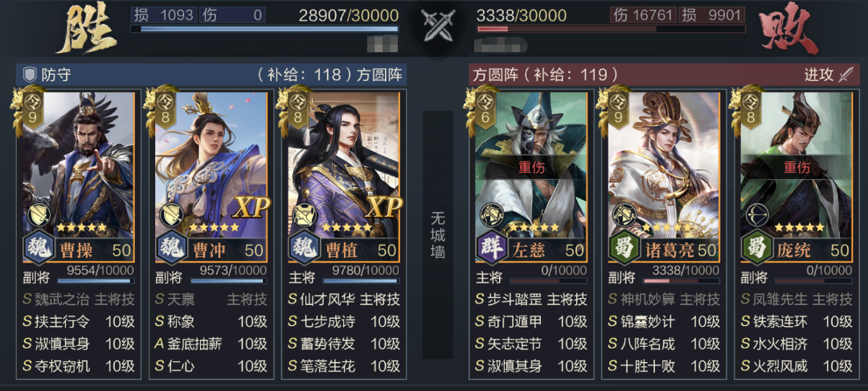
Task: Click the 无城墙 wall status panel
Action: [438, 235]
